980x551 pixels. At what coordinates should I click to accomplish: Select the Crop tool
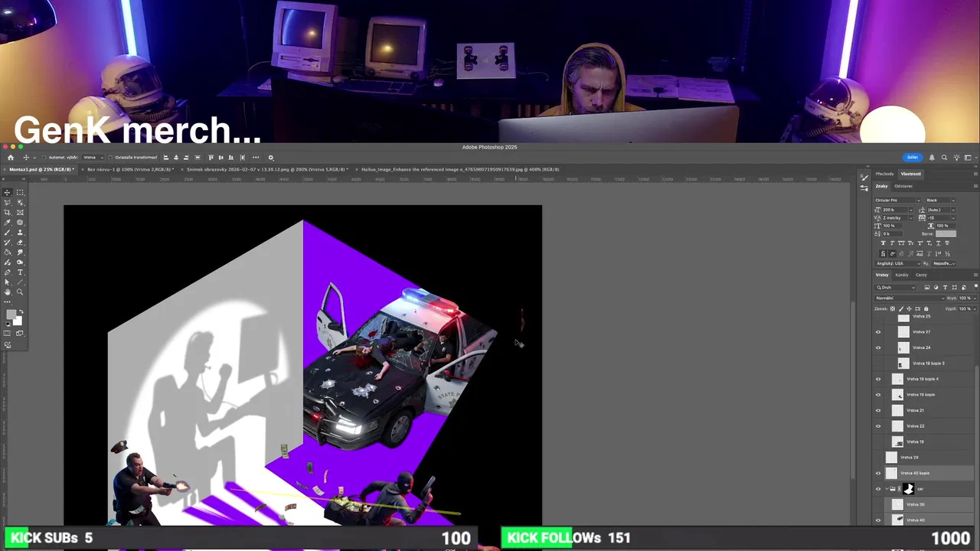(7, 212)
